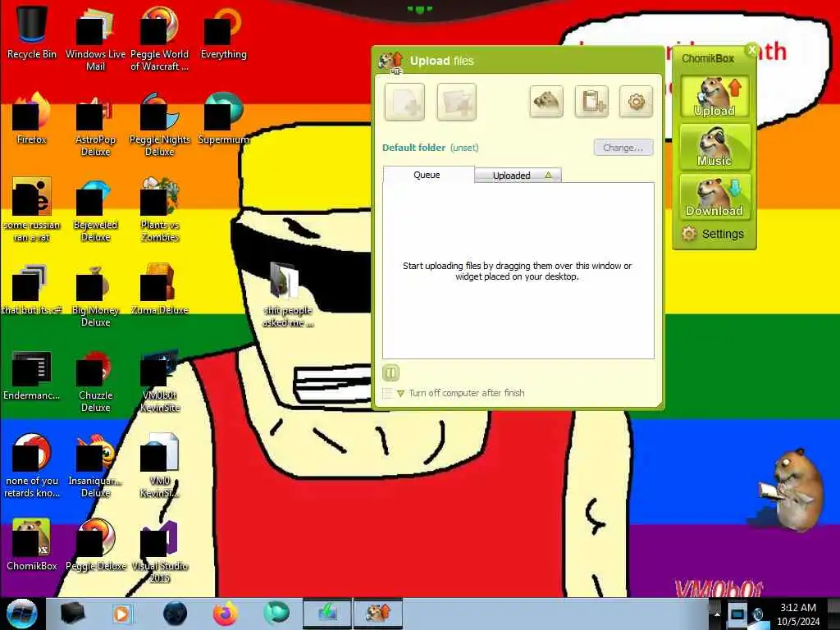Open media player from taskbar

pyautogui.click(x=121, y=614)
